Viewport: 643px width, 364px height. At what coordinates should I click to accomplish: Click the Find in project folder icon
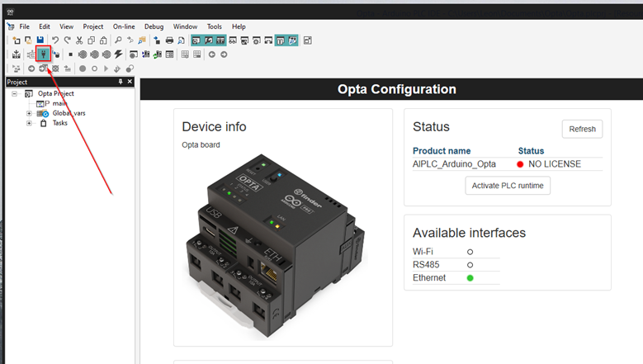[x=142, y=40]
